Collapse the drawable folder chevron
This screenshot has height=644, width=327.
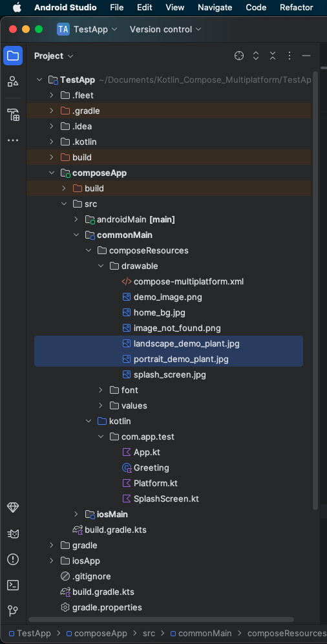tap(101, 266)
